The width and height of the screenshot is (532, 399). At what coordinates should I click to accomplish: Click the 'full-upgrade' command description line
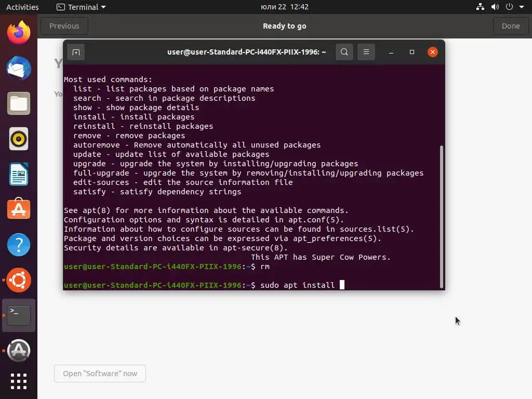tap(248, 173)
